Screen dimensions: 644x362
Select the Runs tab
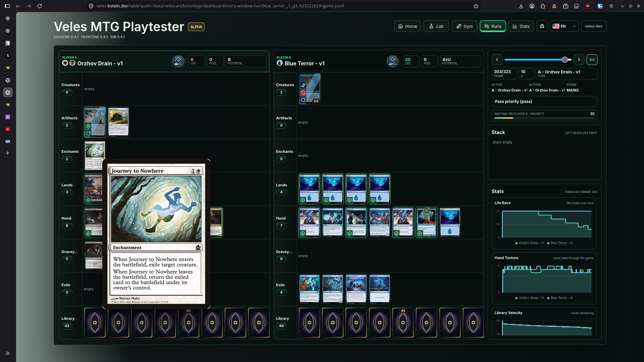493,26
